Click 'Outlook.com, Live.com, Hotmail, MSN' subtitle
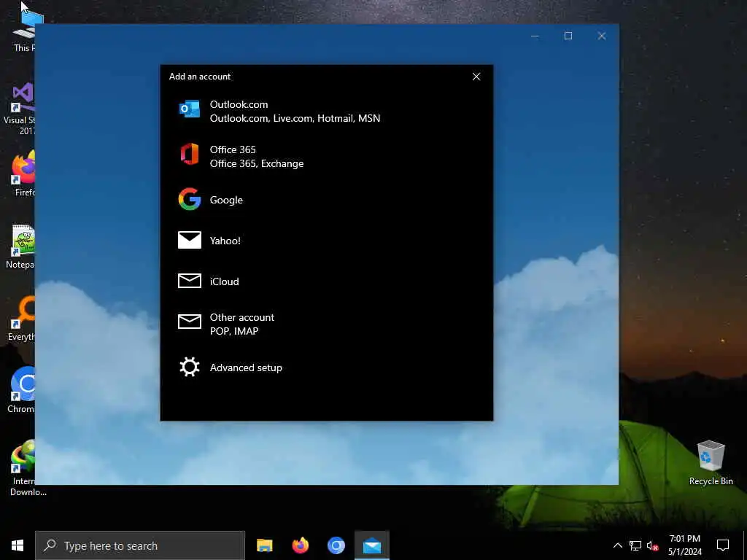Image resolution: width=747 pixels, height=560 pixels. 295,118
